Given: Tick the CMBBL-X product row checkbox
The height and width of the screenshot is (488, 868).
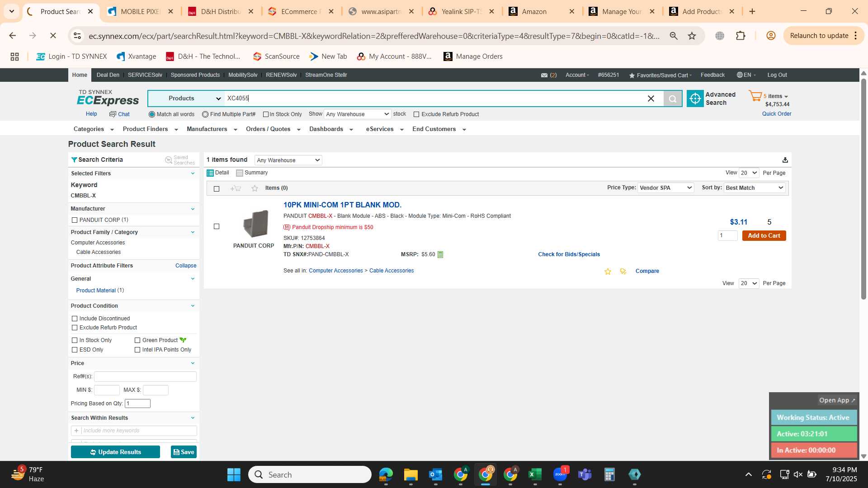Looking at the screenshot, I should [217, 226].
